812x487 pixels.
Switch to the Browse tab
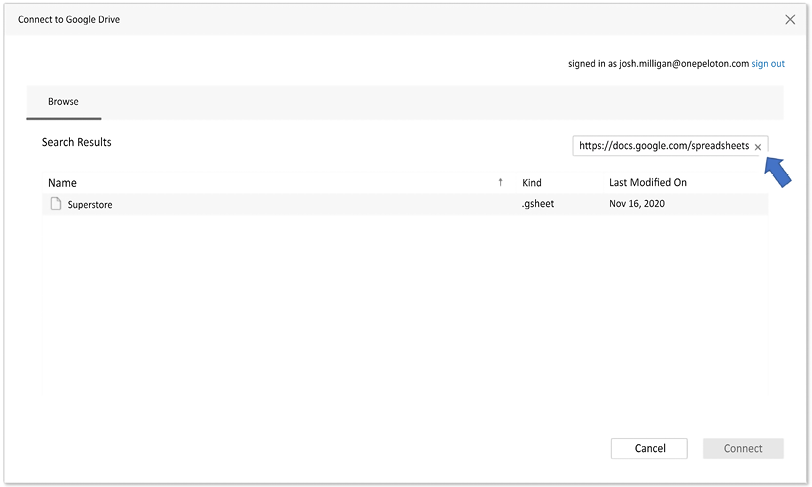pyautogui.click(x=63, y=102)
